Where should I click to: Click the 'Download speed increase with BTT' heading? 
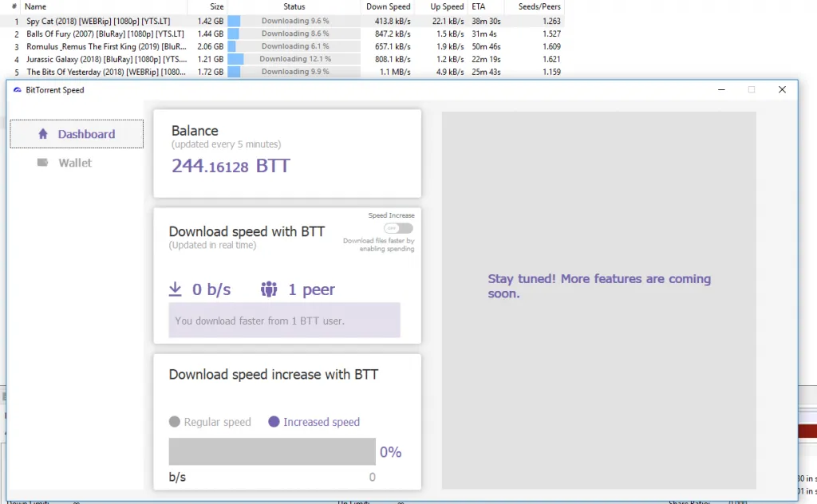click(x=274, y=374)
